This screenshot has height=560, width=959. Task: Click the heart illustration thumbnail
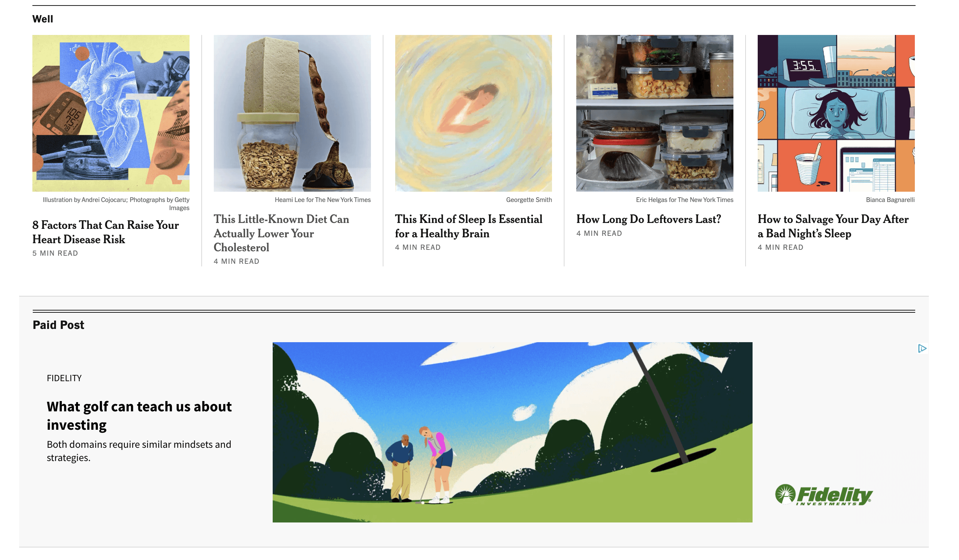pyautogui.click(x=112, y=114)
